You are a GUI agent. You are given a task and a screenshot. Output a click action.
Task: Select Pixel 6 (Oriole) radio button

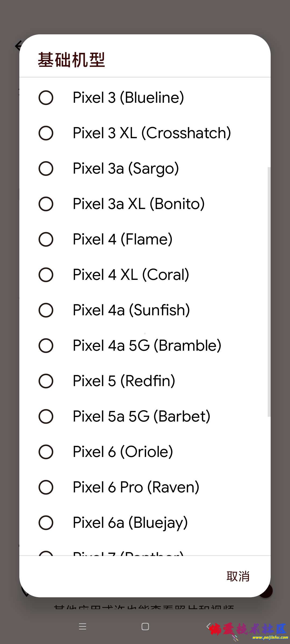coord(46,452)
